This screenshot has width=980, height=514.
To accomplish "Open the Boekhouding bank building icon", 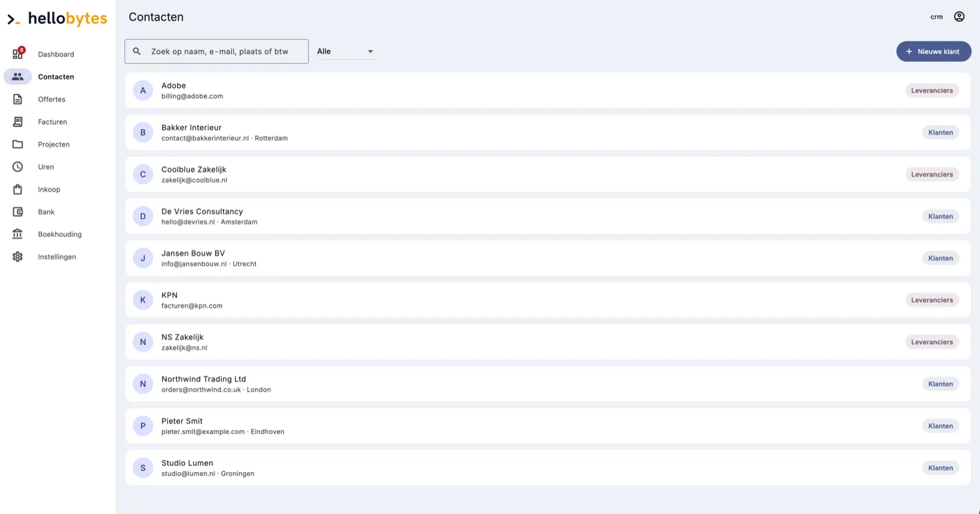I will click(x=17, y=234).
